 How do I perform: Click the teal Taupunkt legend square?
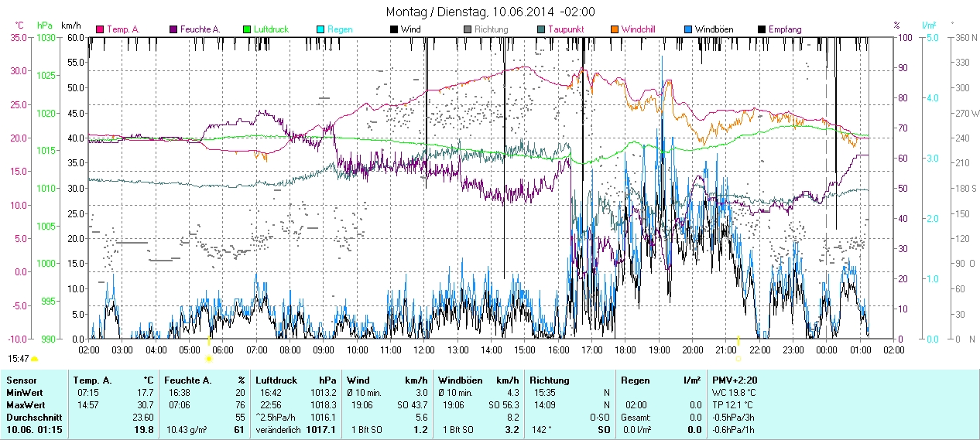[x=541, y=29]
